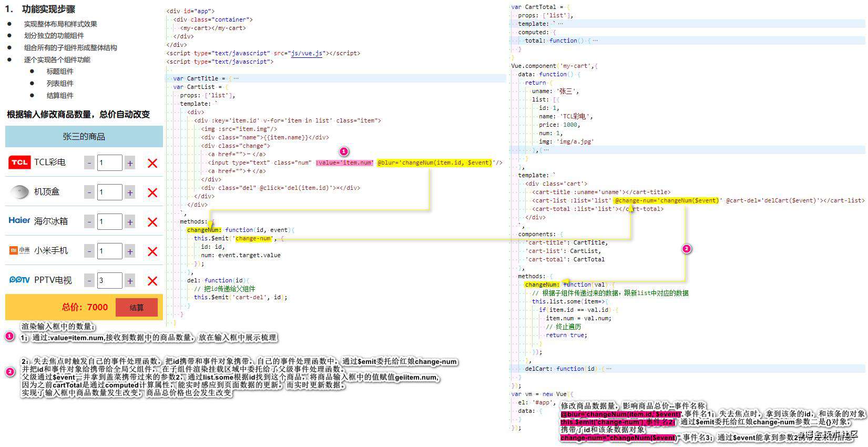Viewport: 868px width, 447px height.
Task: Remove 机顶盒 using the red X
Action: coord(152,193)
